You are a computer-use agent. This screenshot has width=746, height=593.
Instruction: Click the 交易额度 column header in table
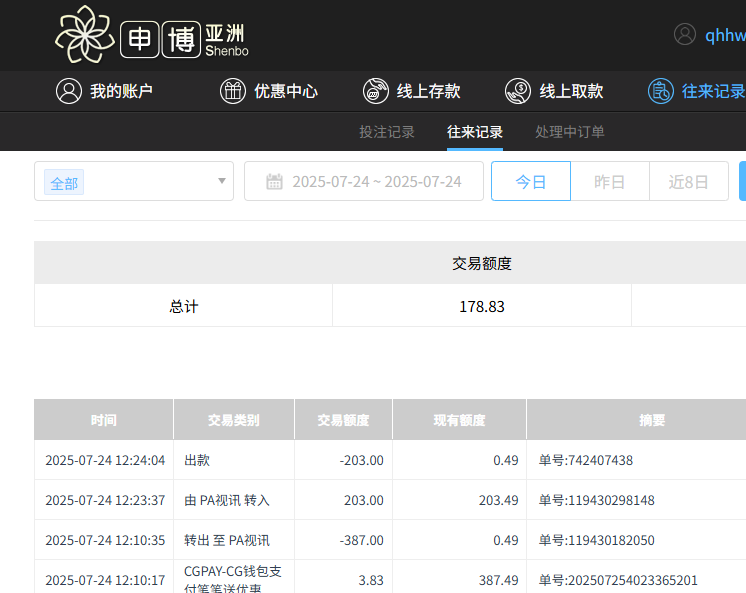click(343, 420)
